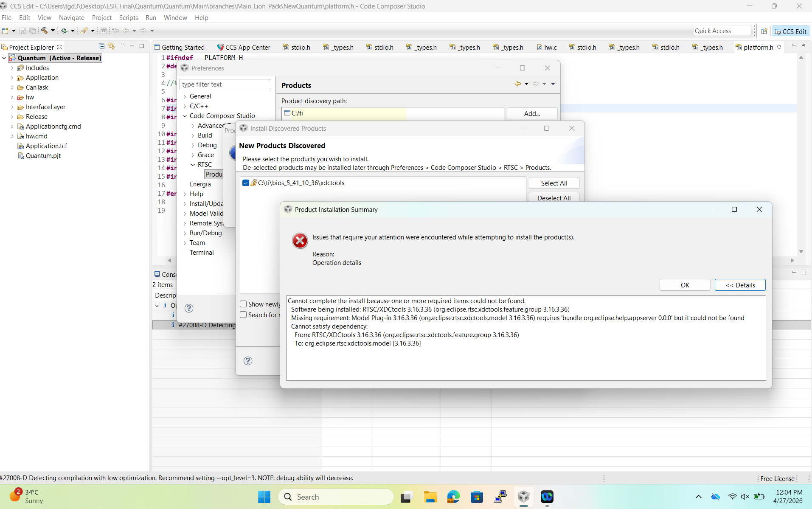This screenshot has height=509, width=812.
Task: Open the hw.c editor tab
Action: point(547,47)
